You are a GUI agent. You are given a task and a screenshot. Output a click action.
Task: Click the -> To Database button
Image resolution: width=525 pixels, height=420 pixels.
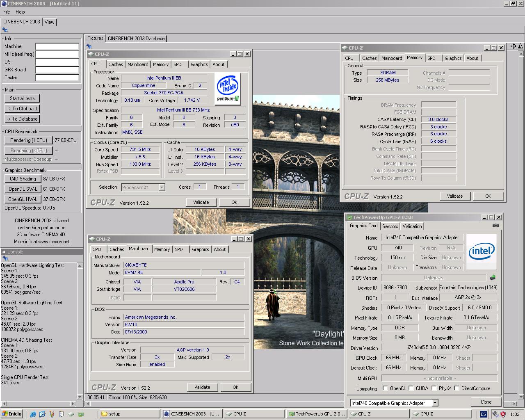pos(22,119)
